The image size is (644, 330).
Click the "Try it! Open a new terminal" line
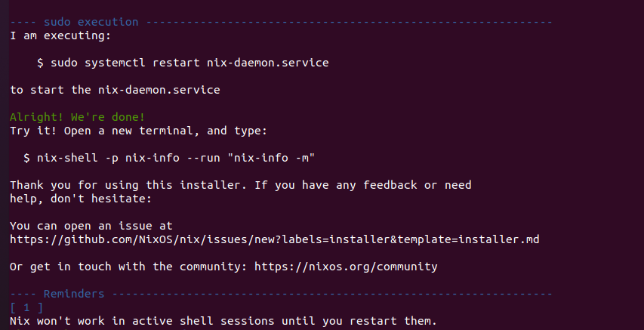(x=138, y=131)
